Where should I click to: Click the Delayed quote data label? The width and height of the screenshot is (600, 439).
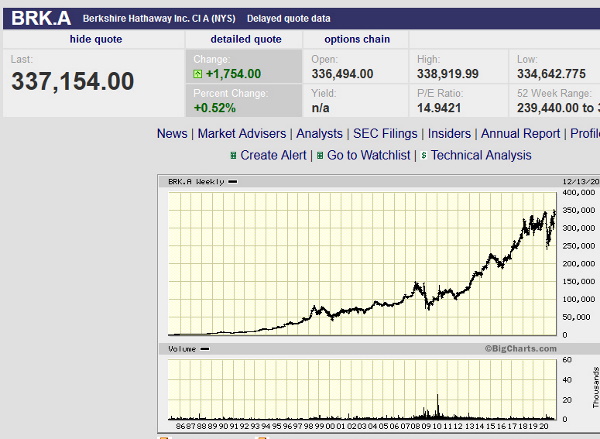pos(289,18)
